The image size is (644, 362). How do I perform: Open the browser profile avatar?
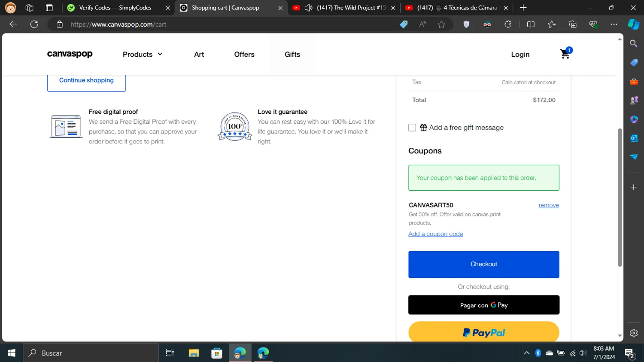coord(10,8)
